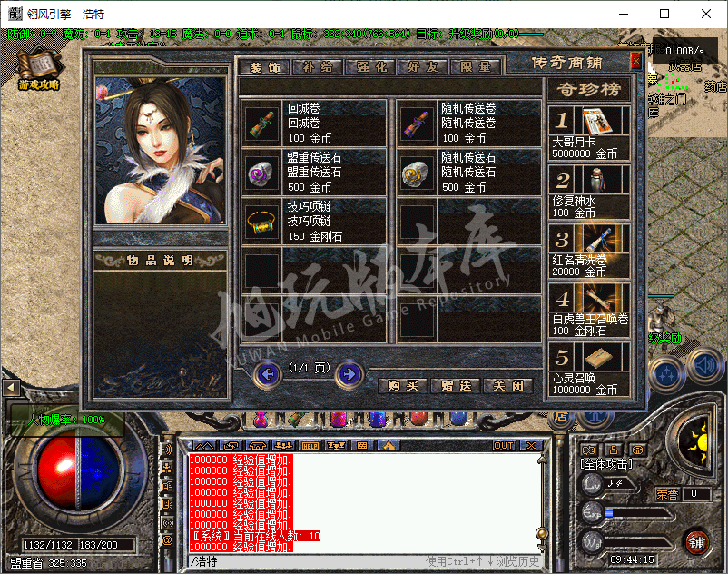Click the steering wheel icon above 全体攻击

638,450
